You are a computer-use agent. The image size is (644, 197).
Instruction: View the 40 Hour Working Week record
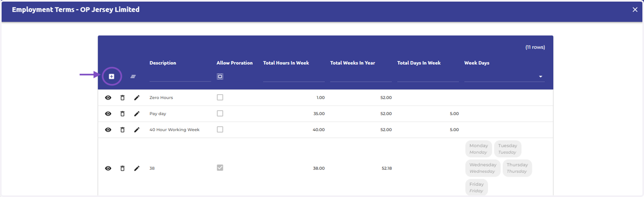click(x=108, y=130)
